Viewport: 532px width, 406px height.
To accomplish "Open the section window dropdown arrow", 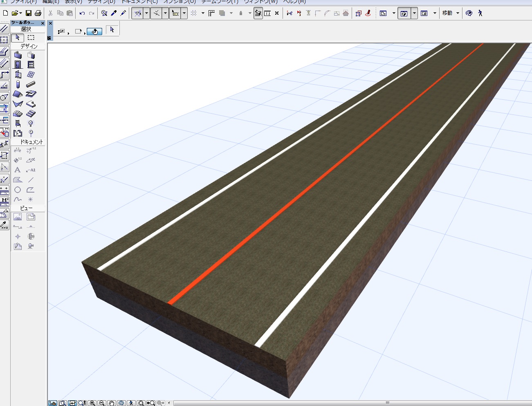I will pyautogui.click(x=435, y=13).
